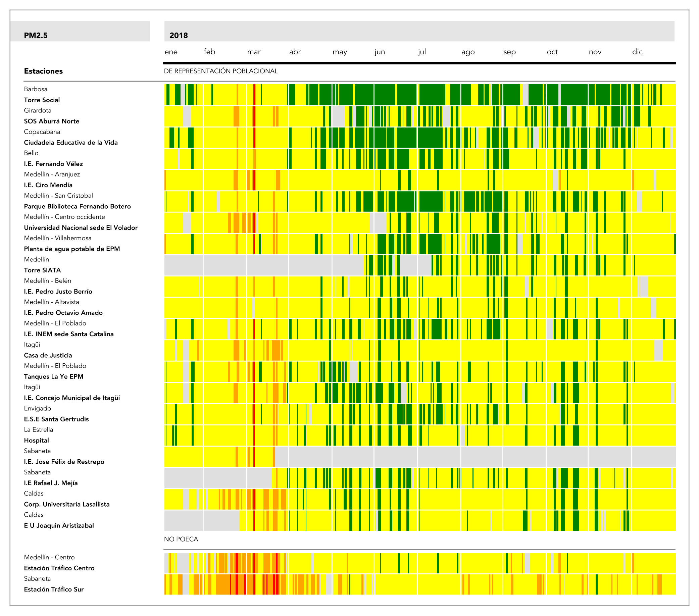
Task: Click 'DE REPRESENTACIÓN POBLACIONAL' section label
Action: [x=221, y=71]
